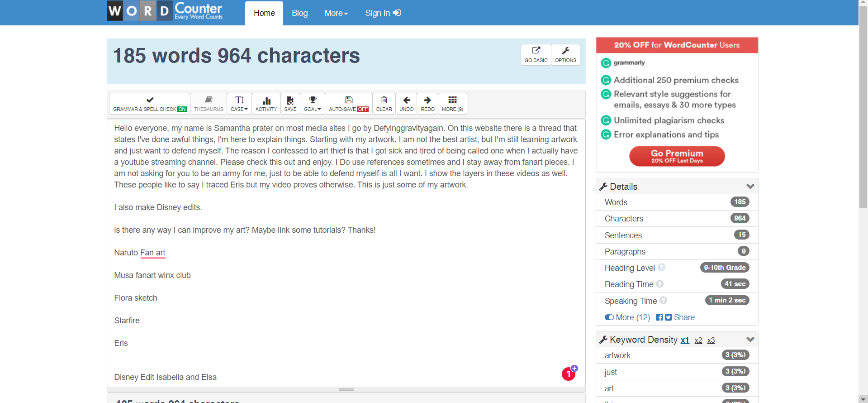Click "Disney Edit Isabella and Elsa" line

pyautogui.click(x=165, y=377)
